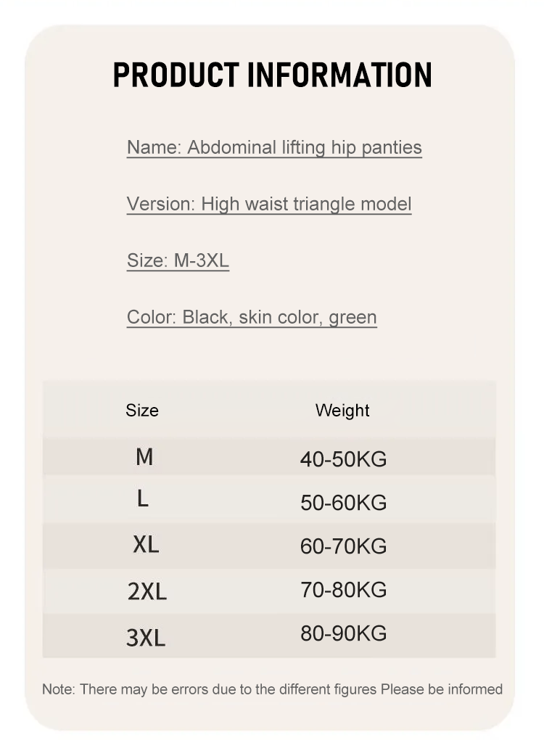Viewport: 544px width, 756px height.
Task: Open the Name: Abdominal lifting hip panties link
Action: tap(274, 147)
